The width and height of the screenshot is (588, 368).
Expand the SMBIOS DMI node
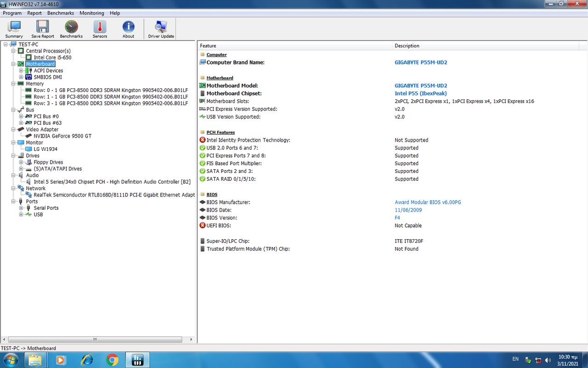21,77
